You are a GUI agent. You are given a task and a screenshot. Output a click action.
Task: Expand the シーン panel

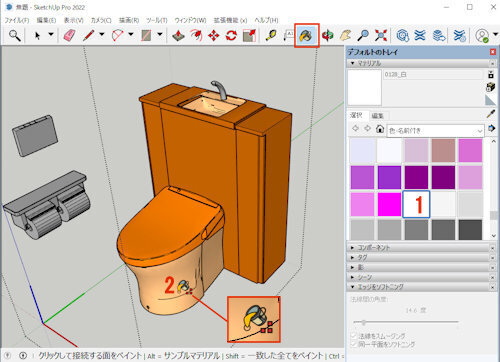(353, 277)
